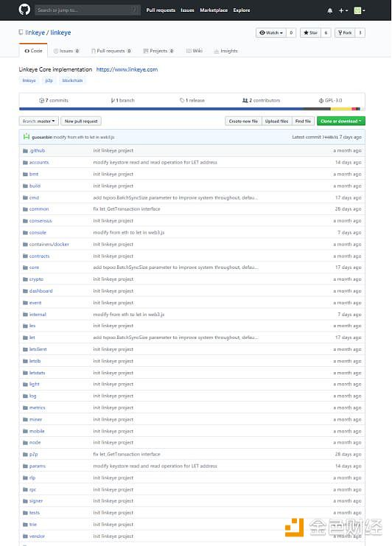Open the guosanble committer avatar
The height and width of the screenshot is (546, 392).
coord(26,137)
